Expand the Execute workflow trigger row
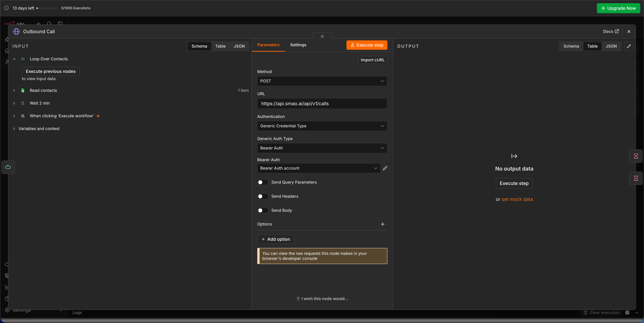Viewport: 644px width, 323px height. (x=14, y=116)
